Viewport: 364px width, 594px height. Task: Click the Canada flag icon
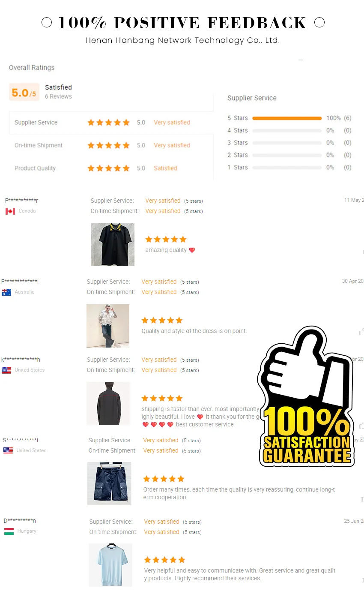pos(10,211)
